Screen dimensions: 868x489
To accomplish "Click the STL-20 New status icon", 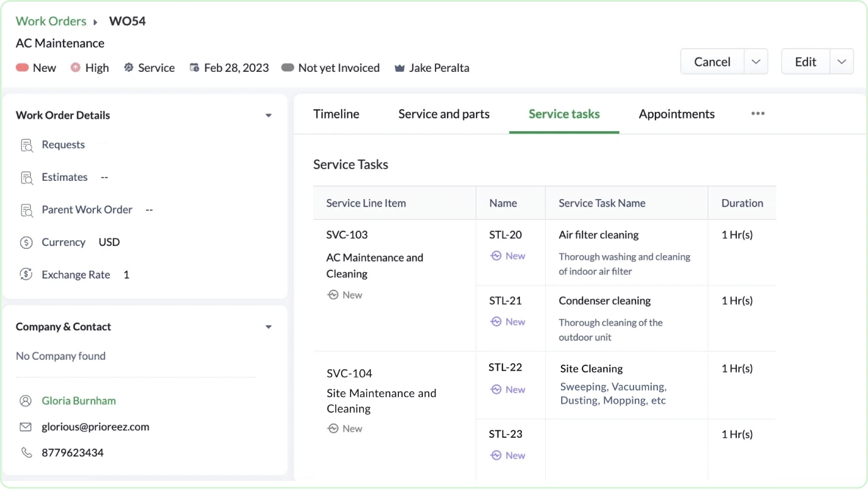I will [496, 256].
